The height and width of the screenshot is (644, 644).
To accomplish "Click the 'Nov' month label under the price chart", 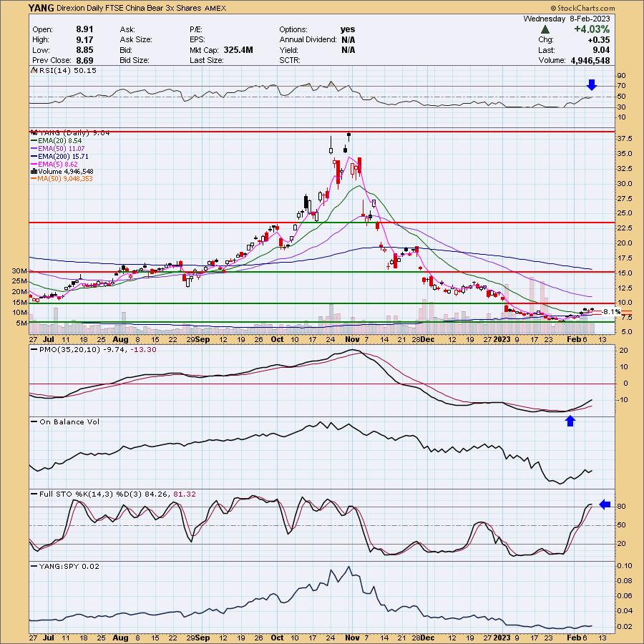I will click(352, 340).
